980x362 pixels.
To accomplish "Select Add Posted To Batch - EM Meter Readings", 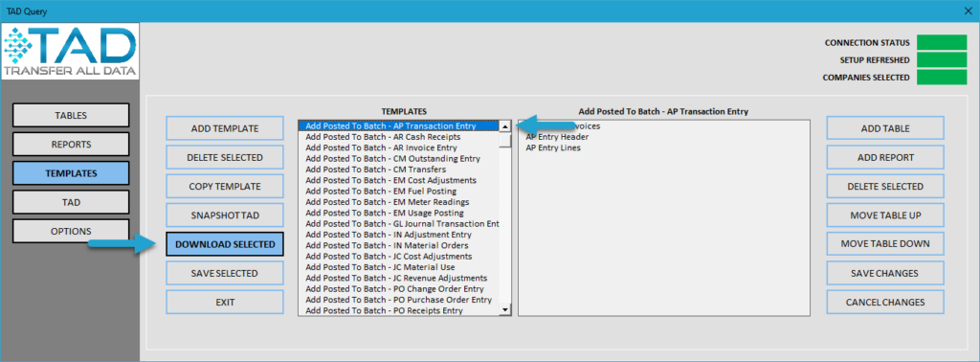I will [x=399, y=202].
